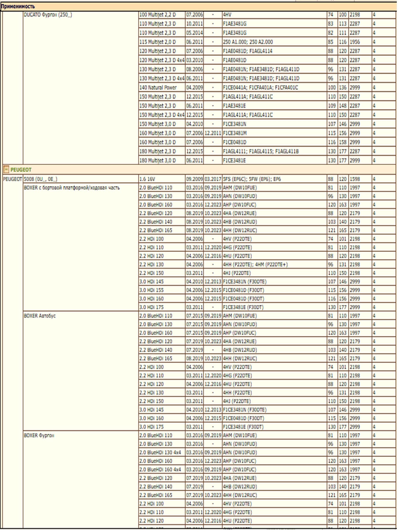Screen dimensions: 399x532
Task: Select the BOXER Автобус model cell
Action: click(81, 371)
